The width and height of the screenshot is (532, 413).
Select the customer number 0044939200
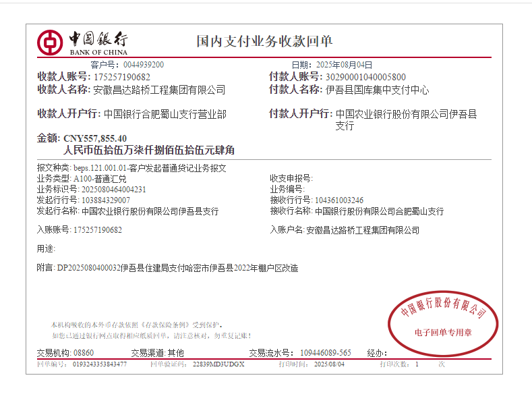point(144,65)
